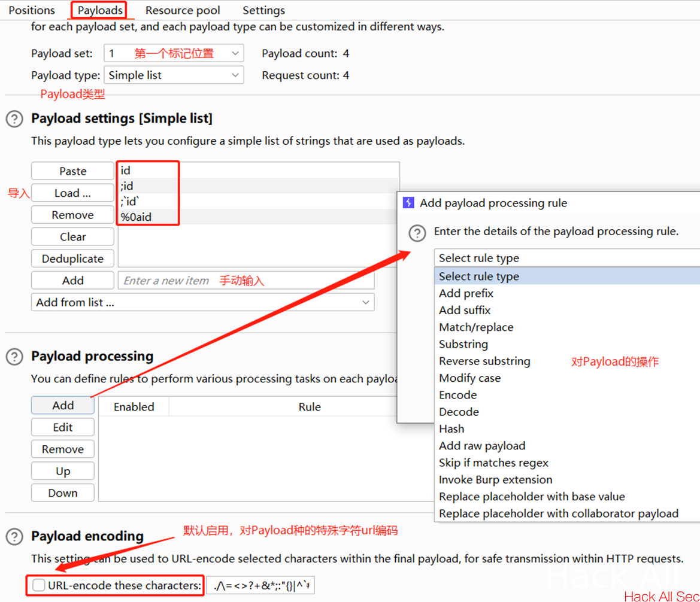Switch to the Resource pool tab
Image resolution: width=700 pixels, height=602 pixels.
[183, 10]
